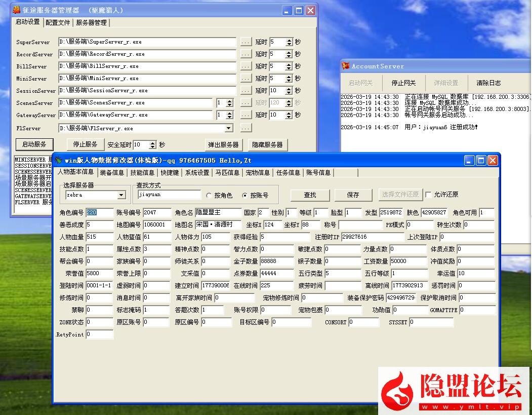Click the browse button next to SuperServer path
The width and height of the screenshot is (532, 415).
click(x=246, y=42)
